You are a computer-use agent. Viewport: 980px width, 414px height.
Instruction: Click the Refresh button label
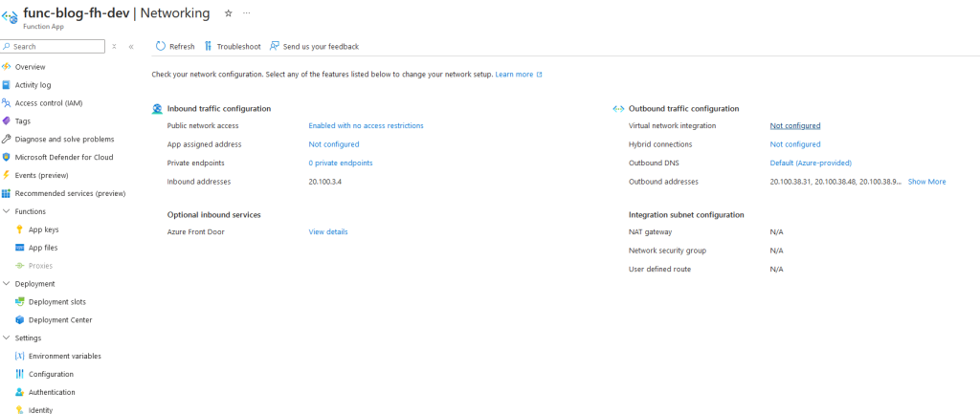[x=182, y=47]
